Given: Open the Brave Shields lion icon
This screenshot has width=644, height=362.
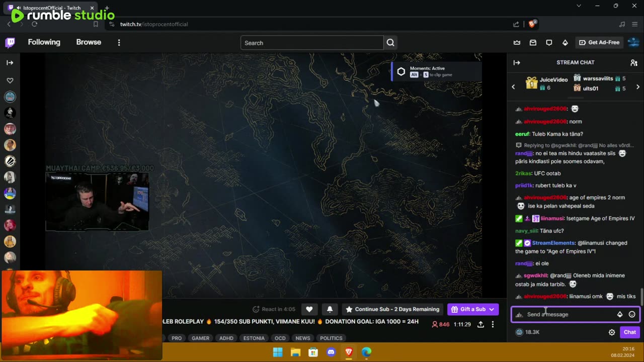Looking at the screenshot, I should 532,24.
